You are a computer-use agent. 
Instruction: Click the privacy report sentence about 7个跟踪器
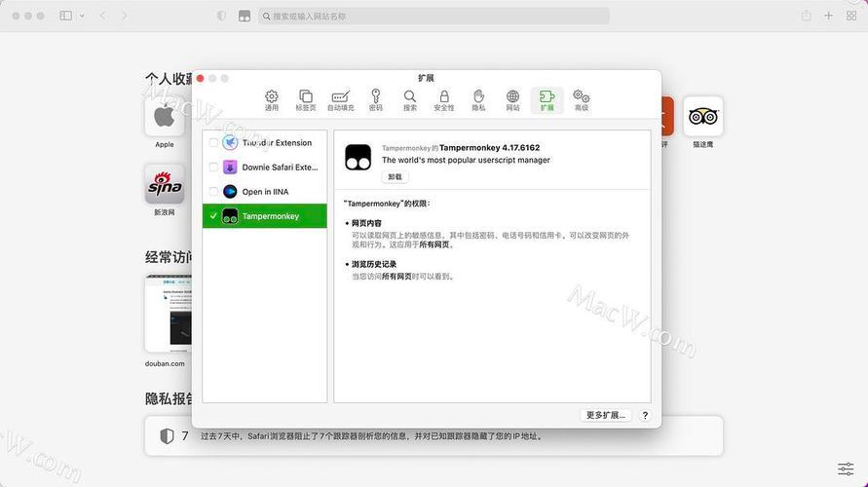(371, 436)
